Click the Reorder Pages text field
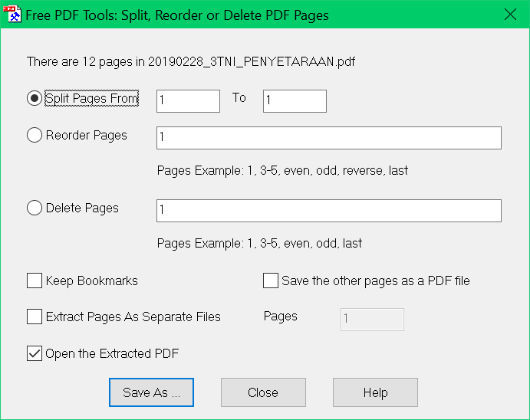The width and height of the screenshot is (530, 420). point(329,138)
